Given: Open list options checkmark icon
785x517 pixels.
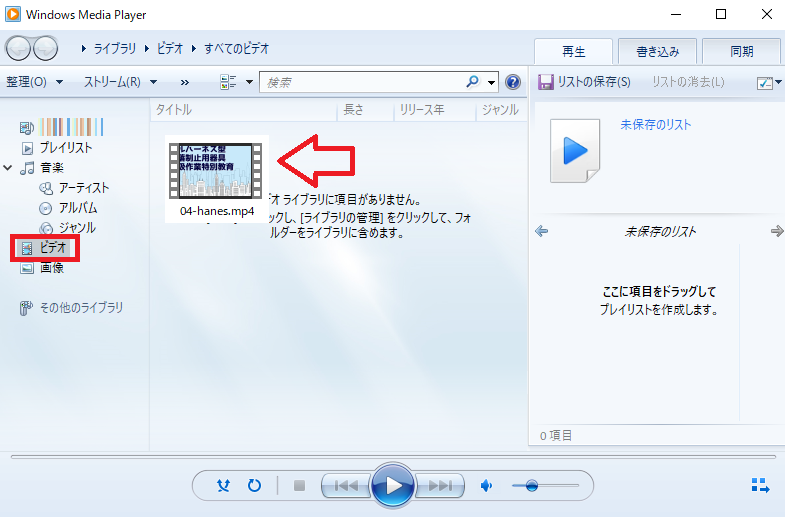Looking at the screenshot, I should coord(764,83).
